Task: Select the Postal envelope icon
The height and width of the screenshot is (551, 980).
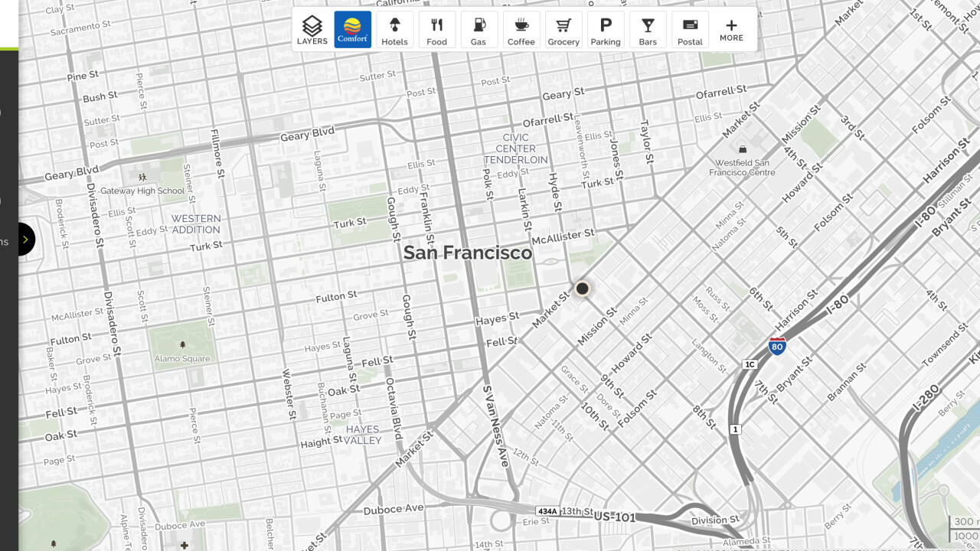Action: pyautogui.click(x=690, y=25)
